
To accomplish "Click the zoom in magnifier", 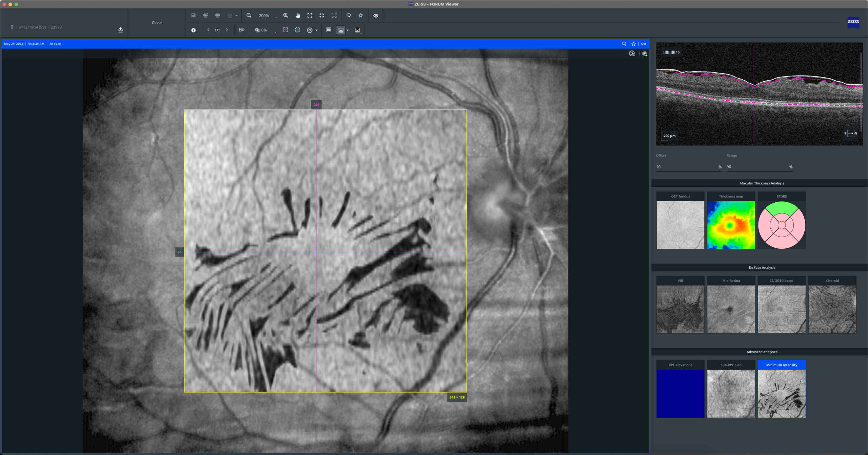I will 285,16.
